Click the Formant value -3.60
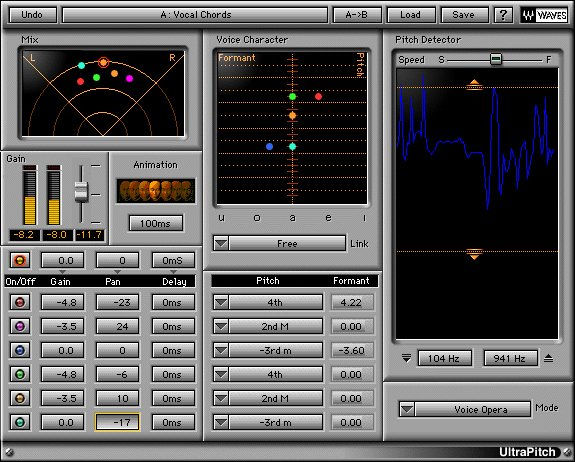Image resolution: width=575 pixels, height=462 pixels. pyautogui.click(x=352, y=351)
